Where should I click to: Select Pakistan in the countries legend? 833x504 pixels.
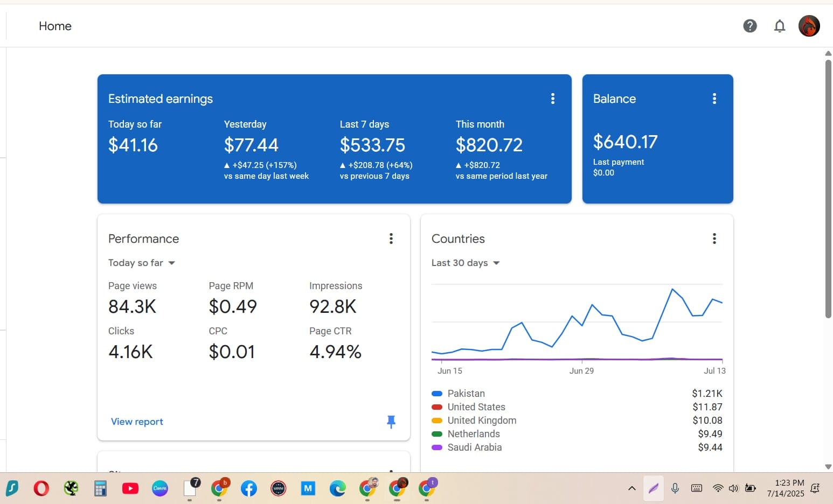[466, 394]
